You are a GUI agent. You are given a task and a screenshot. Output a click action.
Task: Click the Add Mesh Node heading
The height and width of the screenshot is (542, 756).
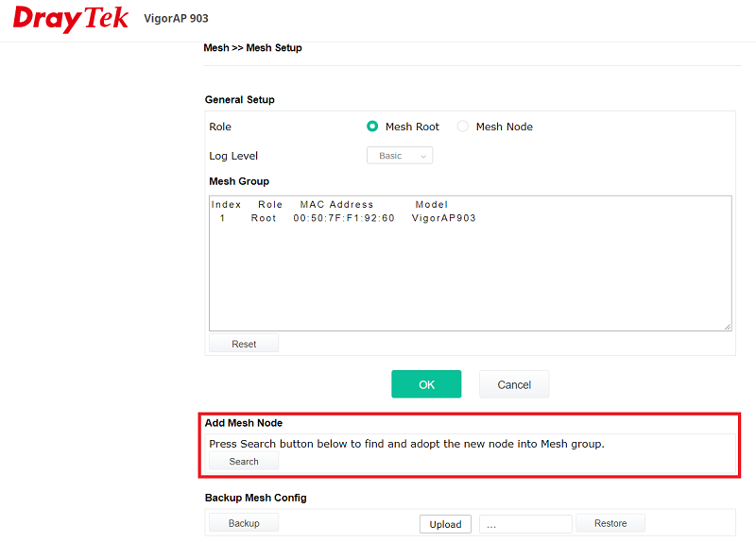[244, 422]
